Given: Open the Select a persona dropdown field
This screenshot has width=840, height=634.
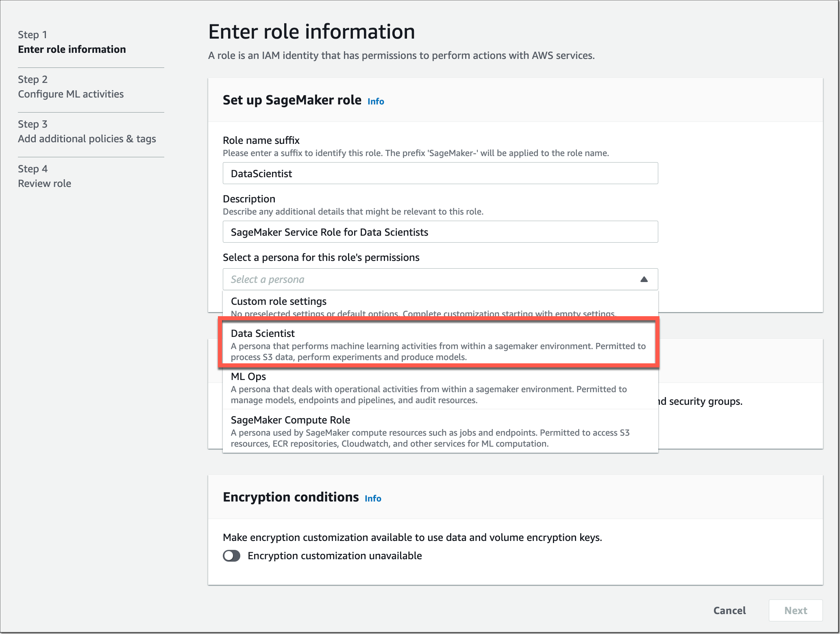Looking at the screenshot, I should click(440, 279).
